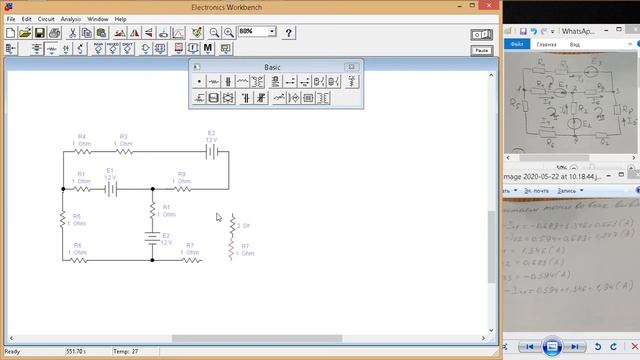Click the New file icon

click(11, 33)
